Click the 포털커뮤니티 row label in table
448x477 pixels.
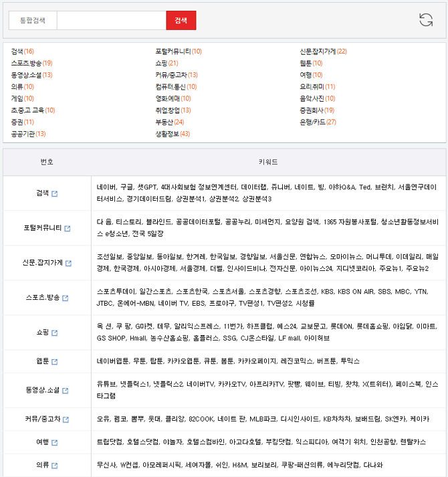[x=43, y=228]
